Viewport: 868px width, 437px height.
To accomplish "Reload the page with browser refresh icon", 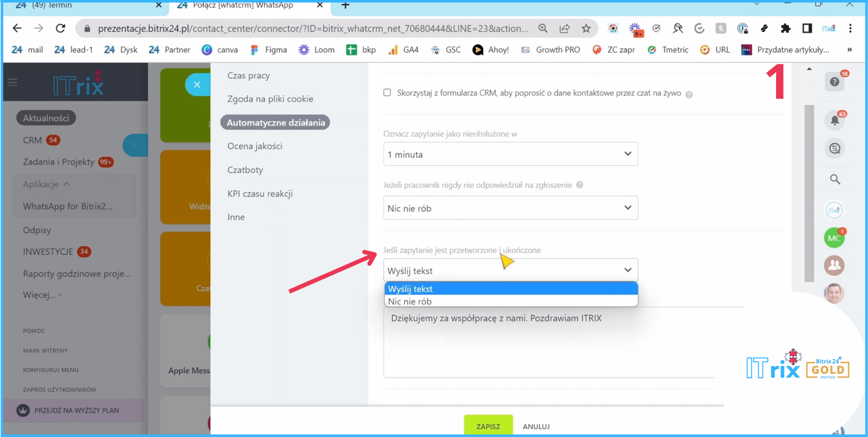I will click(61, 28).
